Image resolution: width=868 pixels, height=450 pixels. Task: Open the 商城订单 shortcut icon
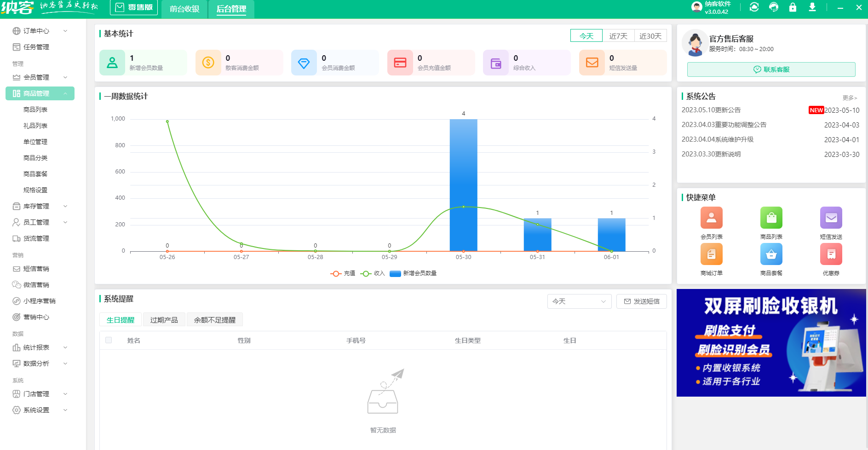[x=711, y=254]
